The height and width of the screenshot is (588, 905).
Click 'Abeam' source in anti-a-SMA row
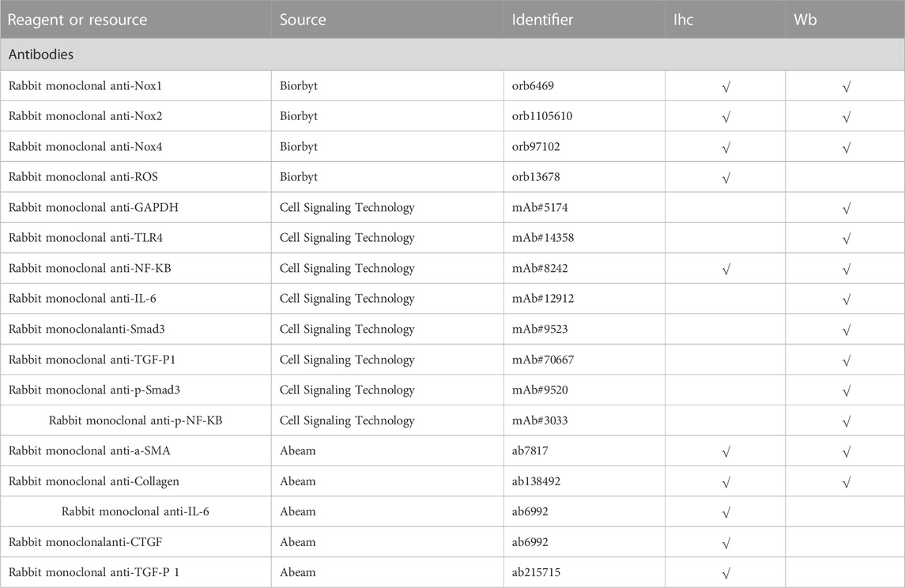[x=298, y=450]
